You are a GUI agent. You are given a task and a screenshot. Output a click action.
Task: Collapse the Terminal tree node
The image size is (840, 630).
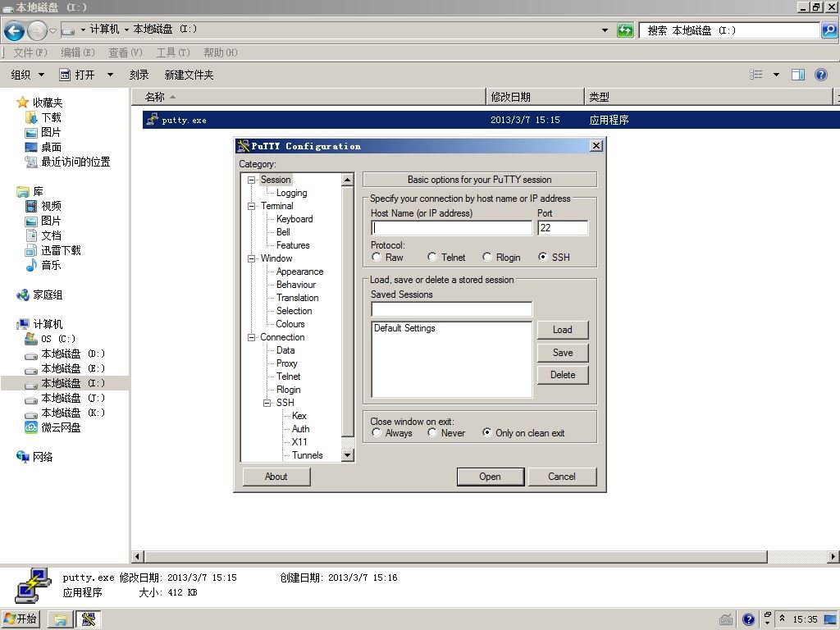pos(251,206)
